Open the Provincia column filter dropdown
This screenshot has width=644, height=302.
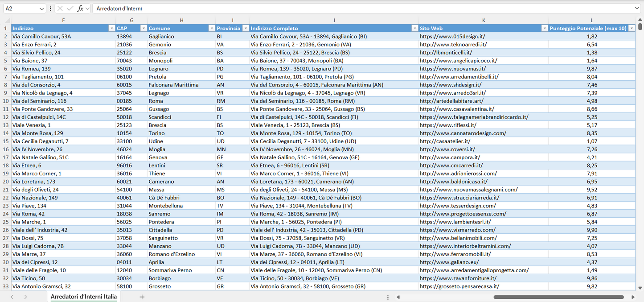(245, 28)
